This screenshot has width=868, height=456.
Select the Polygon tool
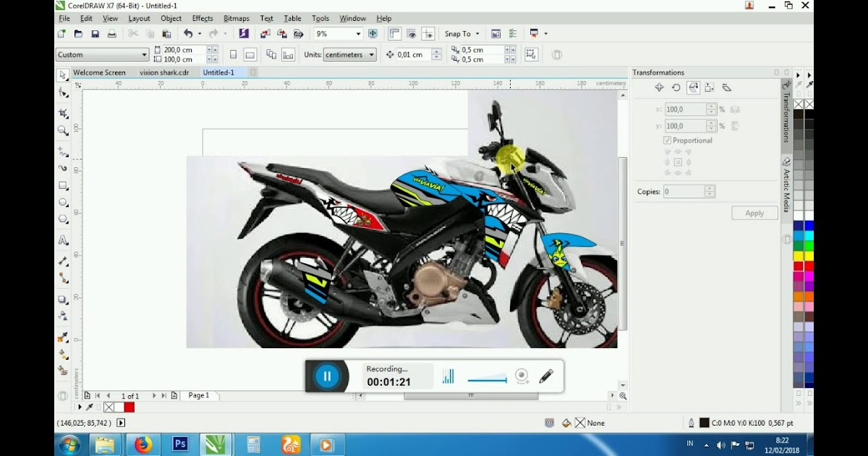tap(63, 219)
